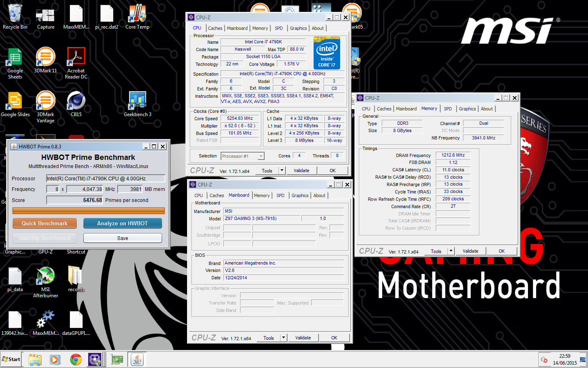Open Google Chrome from taskbar
The width and height of the screenshot is (588, 368).
76,360
